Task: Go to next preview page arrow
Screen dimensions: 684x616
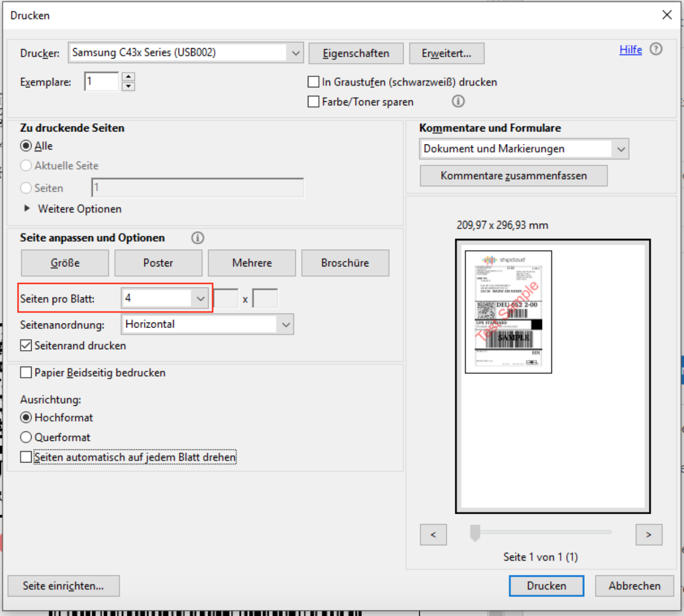Action: pyautogui.click(x=648, y=535)
